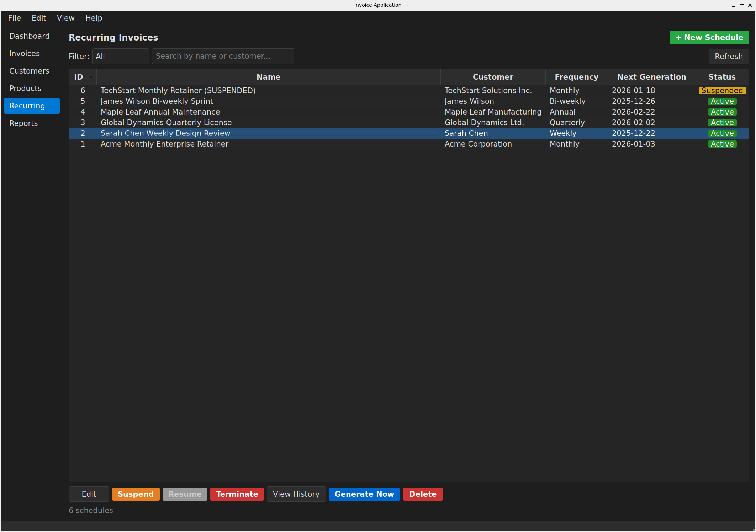Open the Products section
The image size is (756, 532).
click(25, 88)
